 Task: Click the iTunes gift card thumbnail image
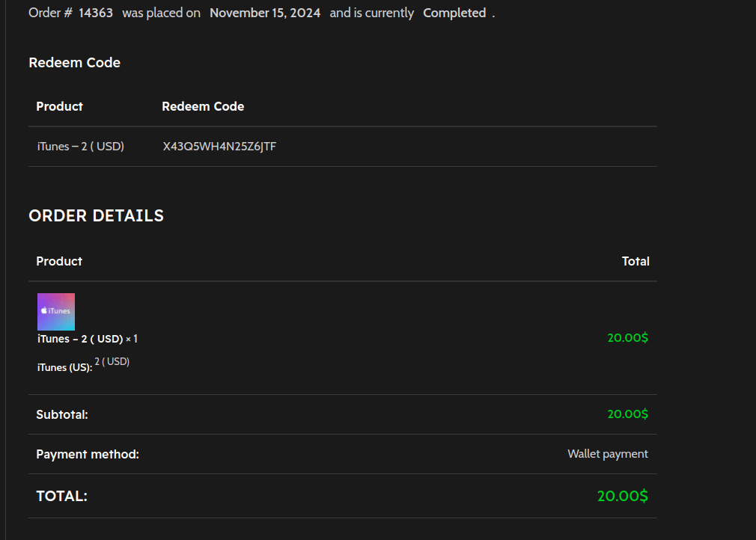(x=56, y=312)
